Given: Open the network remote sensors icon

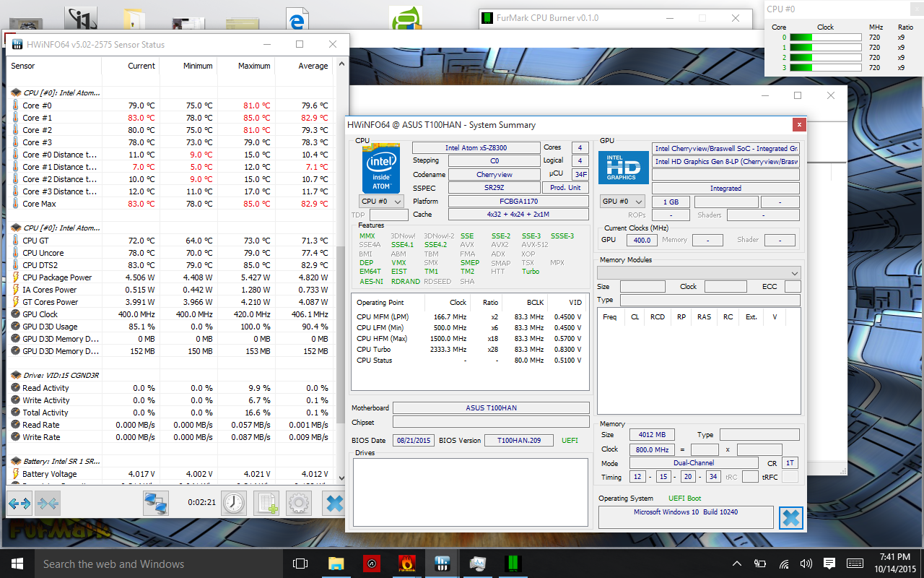Looking at the screenshot, I should 155,503.
